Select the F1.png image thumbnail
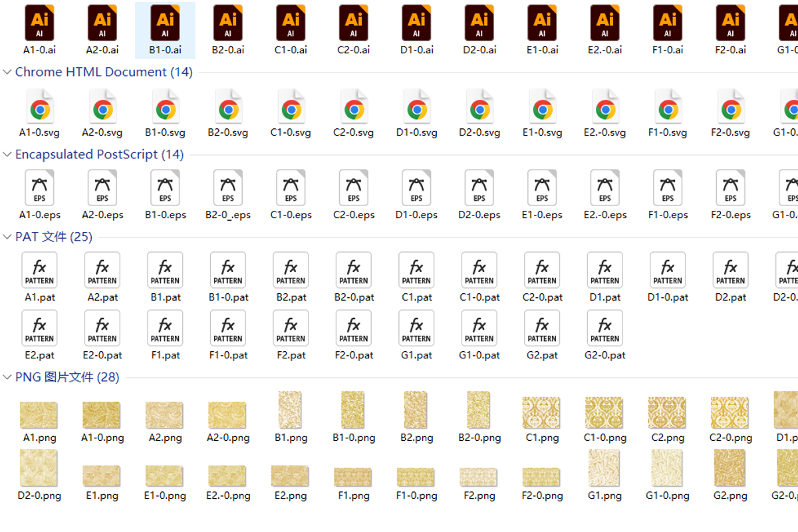The width and height of the screenshot is (798, 532). point(353,477)
